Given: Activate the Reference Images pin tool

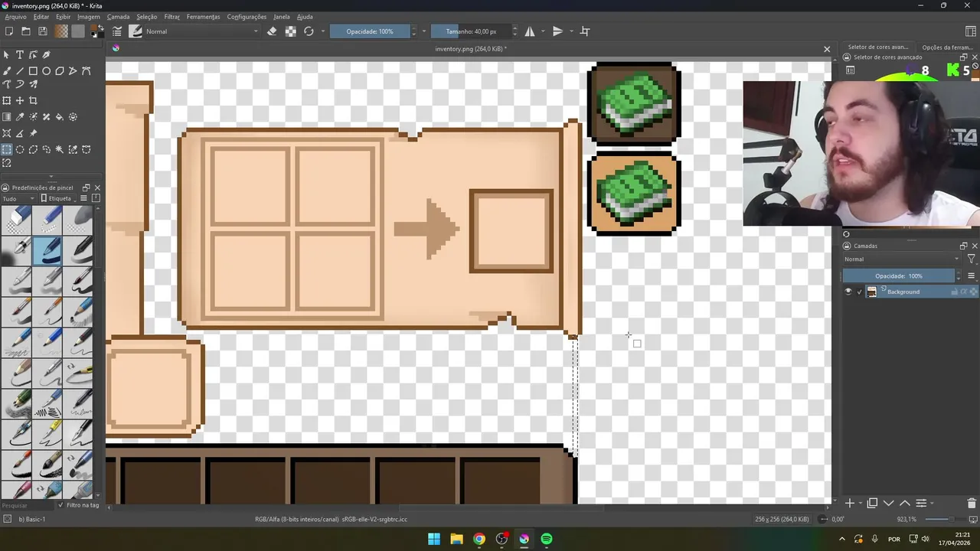Looking at the screenshot, I should point(33,133).
